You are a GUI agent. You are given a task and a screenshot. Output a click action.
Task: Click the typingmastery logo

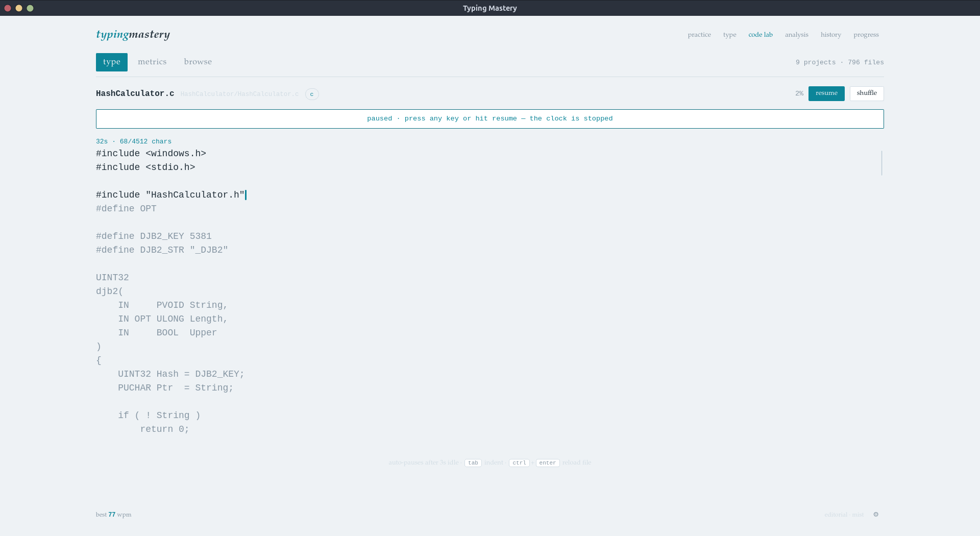point(133,34)
